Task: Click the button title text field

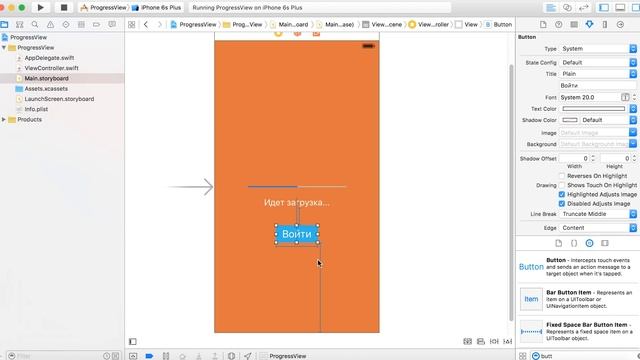Action: point(598,85)
